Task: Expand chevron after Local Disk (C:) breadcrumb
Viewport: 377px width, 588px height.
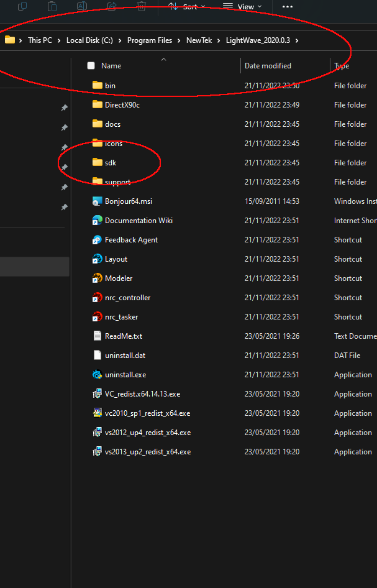Action: [x=120, y=40]
